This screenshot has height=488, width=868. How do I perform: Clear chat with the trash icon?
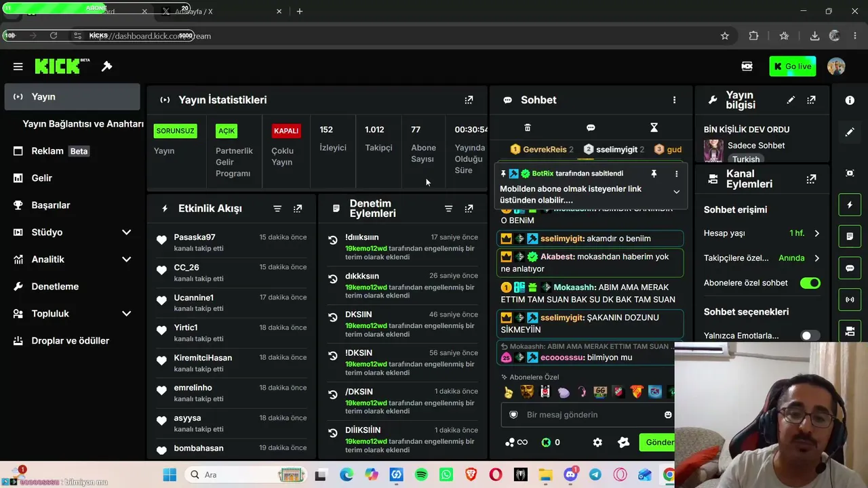(x=528, y=127)
